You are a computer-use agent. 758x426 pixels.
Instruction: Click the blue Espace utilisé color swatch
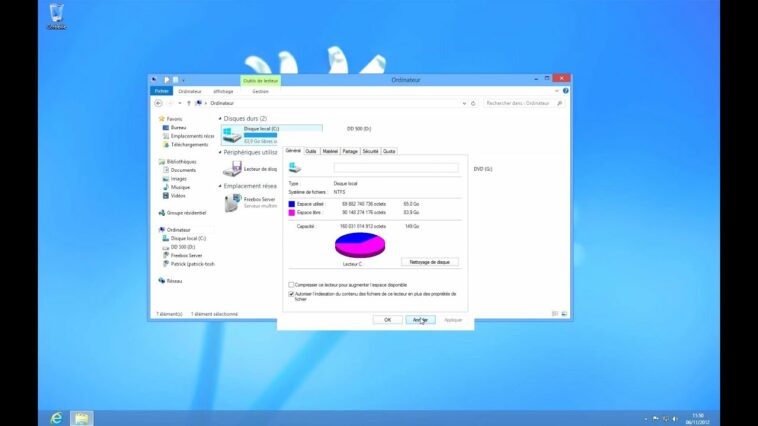coord(291,203)
